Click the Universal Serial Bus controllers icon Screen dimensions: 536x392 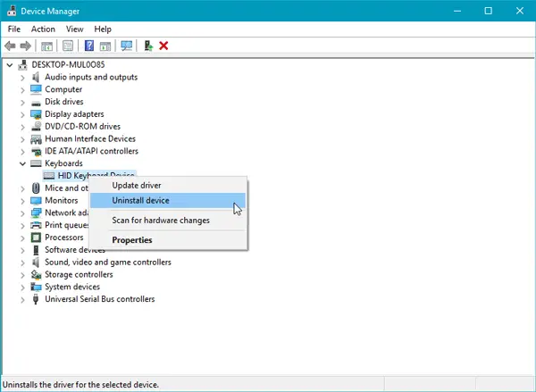point(36,299)
